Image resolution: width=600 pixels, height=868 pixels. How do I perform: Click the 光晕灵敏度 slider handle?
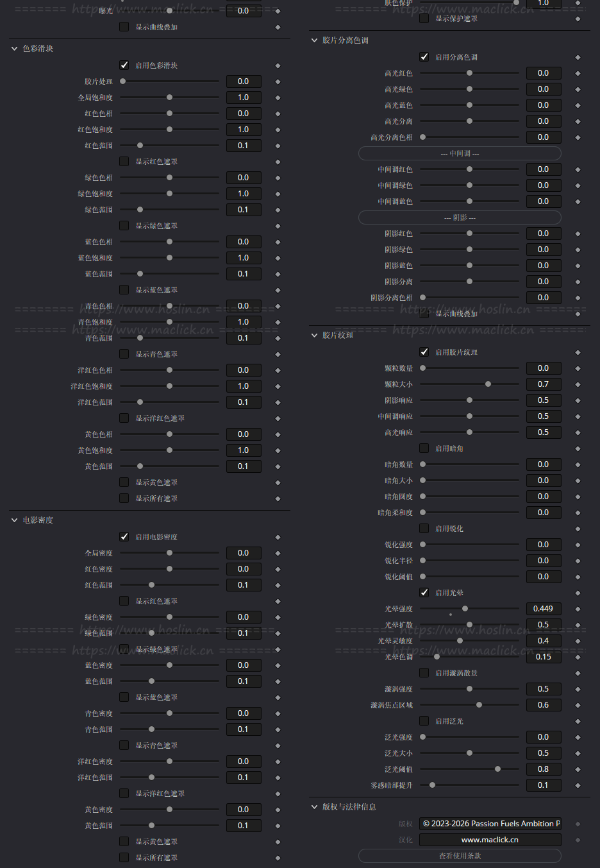[x=460, y=641]
